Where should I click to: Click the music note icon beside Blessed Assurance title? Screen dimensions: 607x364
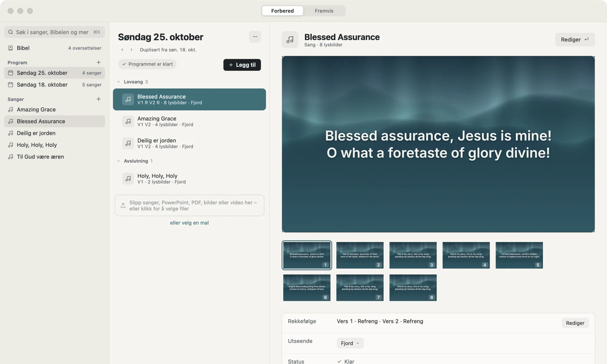coord(290,40)
